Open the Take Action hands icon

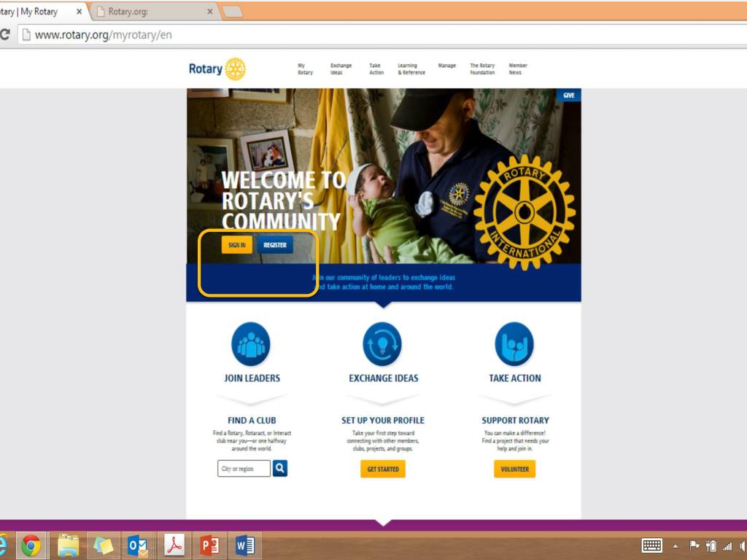(514, 344)
